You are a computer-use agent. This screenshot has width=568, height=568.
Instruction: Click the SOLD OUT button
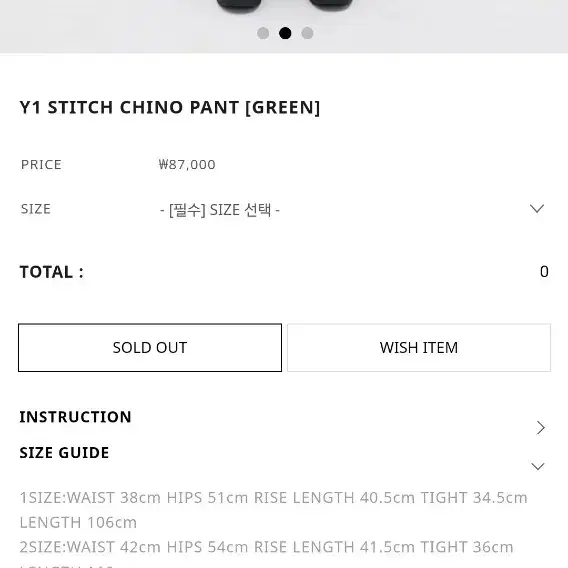150,347
